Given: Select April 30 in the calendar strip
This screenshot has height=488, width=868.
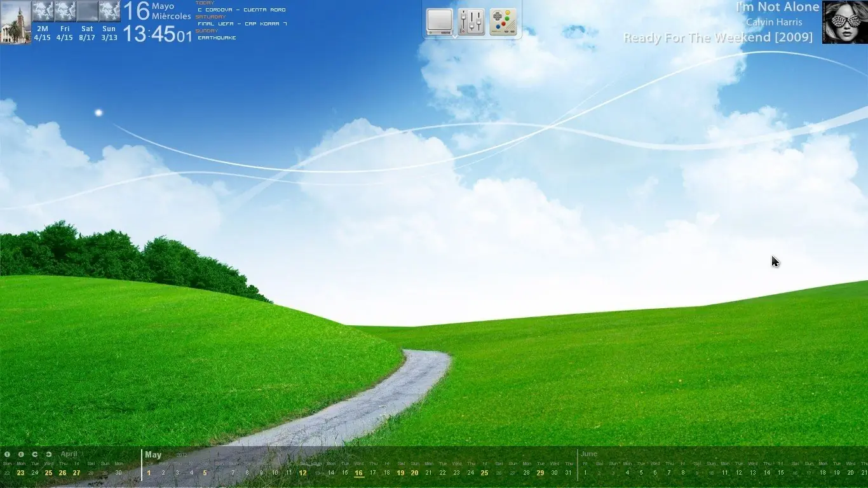Looking at the screenshot, I should click(118, 473).
